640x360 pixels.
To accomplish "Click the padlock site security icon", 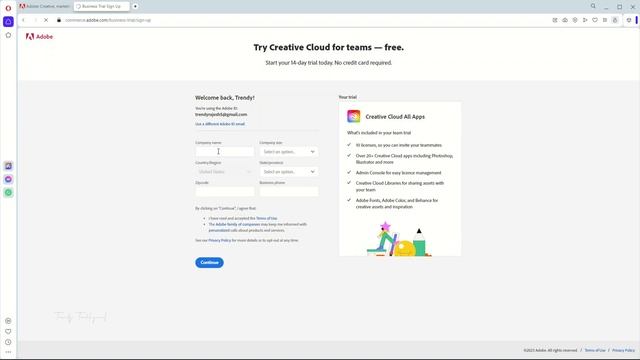I will [x=59, y=20].
